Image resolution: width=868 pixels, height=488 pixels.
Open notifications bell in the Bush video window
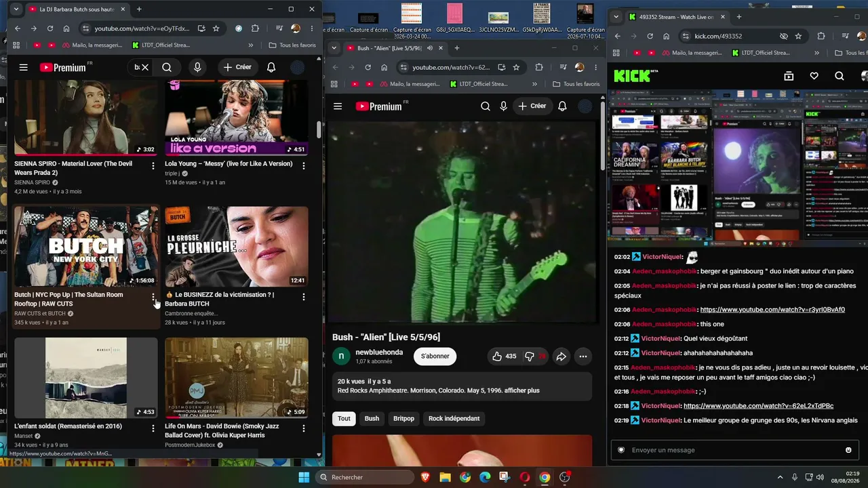click(x=562, y=106)
